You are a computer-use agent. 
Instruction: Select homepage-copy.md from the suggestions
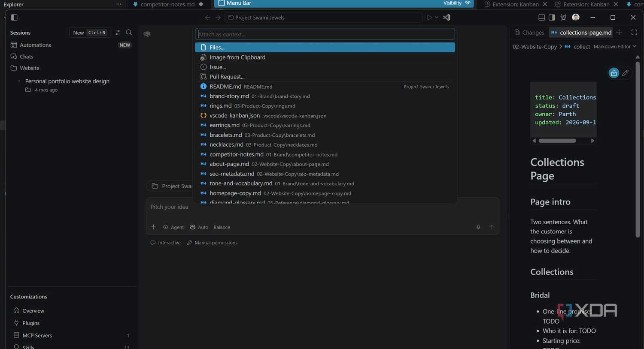tap(325, 193)
